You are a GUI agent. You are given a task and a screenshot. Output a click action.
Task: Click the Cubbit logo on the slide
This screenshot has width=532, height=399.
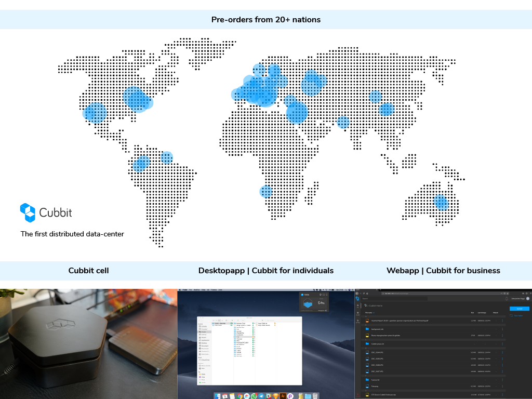46,212
